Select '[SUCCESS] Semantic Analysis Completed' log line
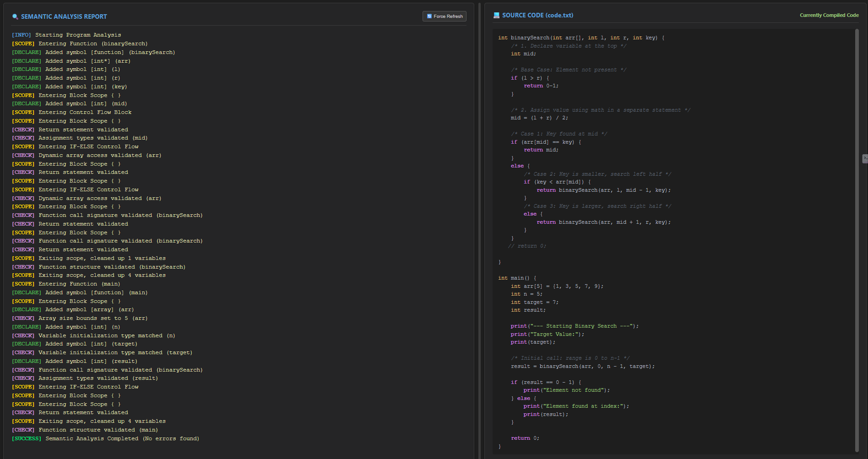This screenshot has height=459, width=868. (x=105, y=438)
